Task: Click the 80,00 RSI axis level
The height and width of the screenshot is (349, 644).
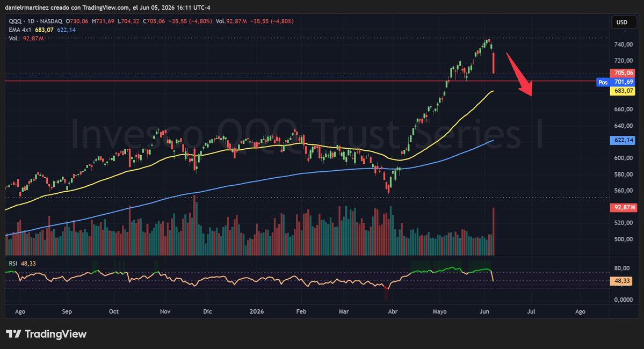Action: point(622,268)
